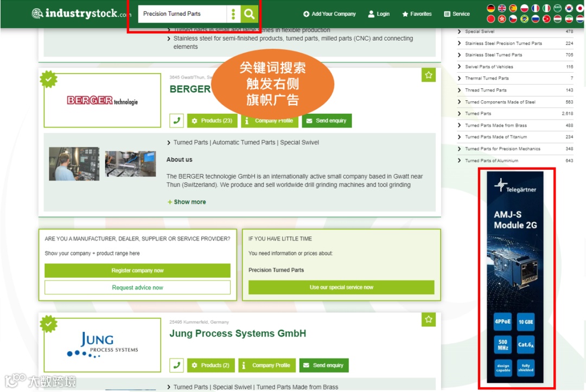
Task: Click BERGER company name heading
Action: tap(190, 89)
